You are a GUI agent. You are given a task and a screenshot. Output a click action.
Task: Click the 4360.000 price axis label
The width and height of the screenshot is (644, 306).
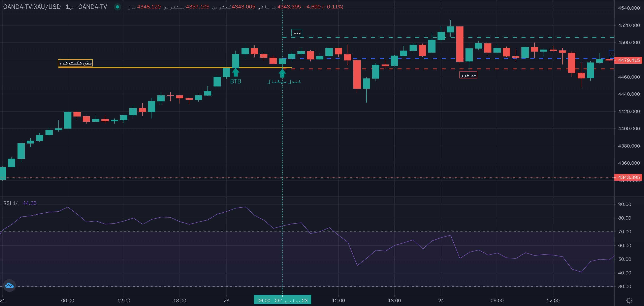point(629,163)
